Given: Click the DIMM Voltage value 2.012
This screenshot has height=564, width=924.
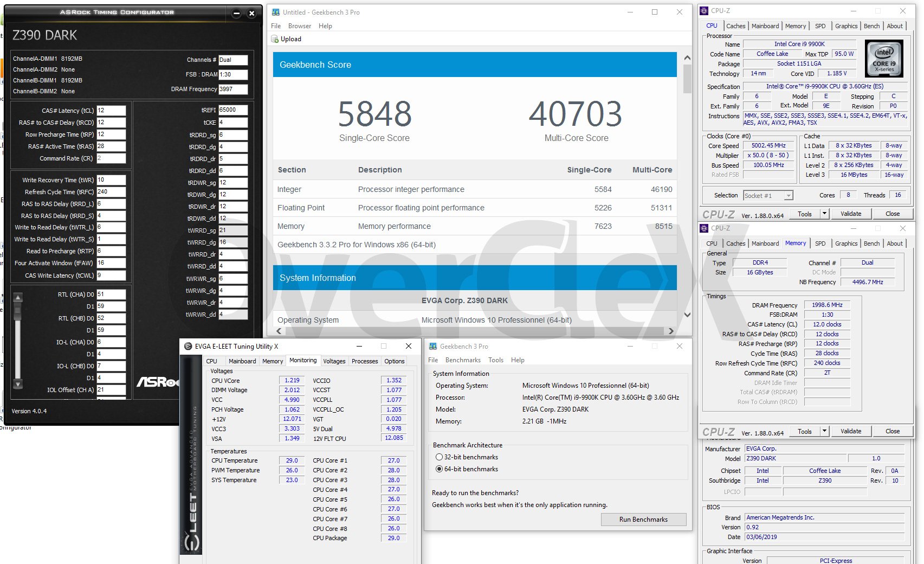Looking at the screenshot, I should pyautogui.click(x=292, y=390).
